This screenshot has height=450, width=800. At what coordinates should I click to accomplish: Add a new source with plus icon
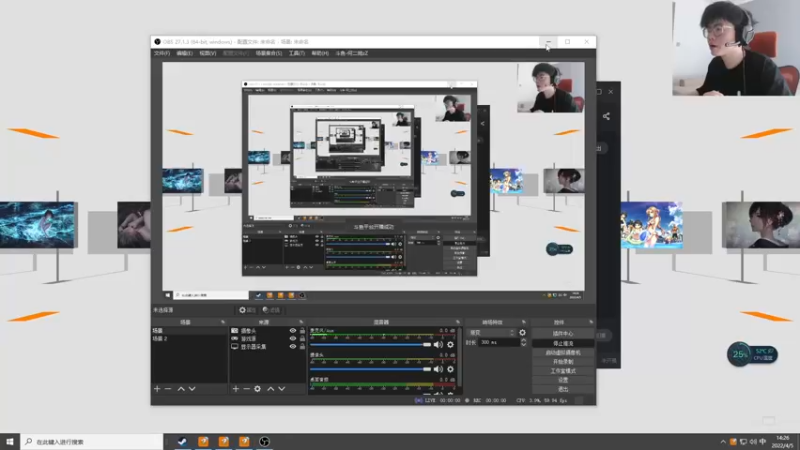[x=236, y=389]
